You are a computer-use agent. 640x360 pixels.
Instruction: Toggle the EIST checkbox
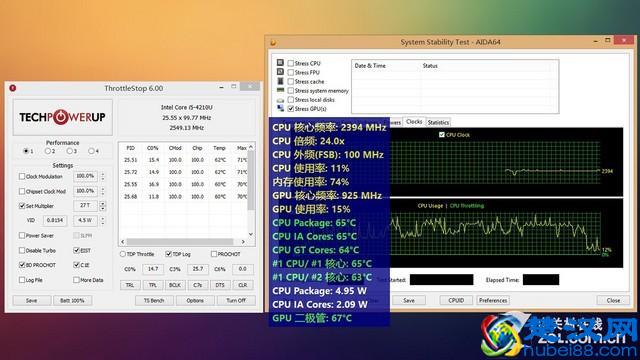coord(76,250)
